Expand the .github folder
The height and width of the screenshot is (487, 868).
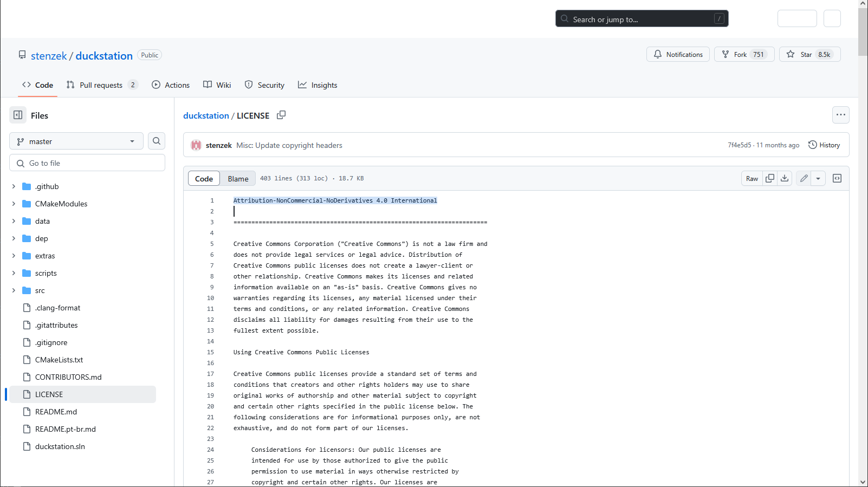pos(14,186)
